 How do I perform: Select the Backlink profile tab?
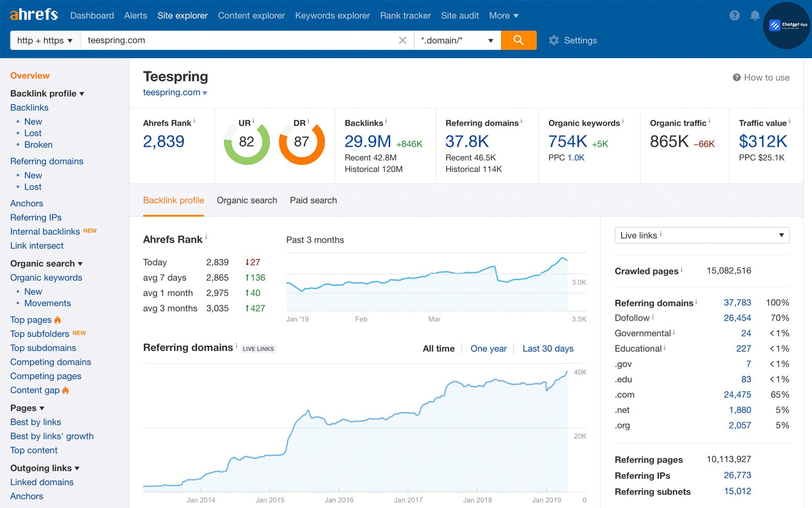pyautogui.click(x=174, y=200)
